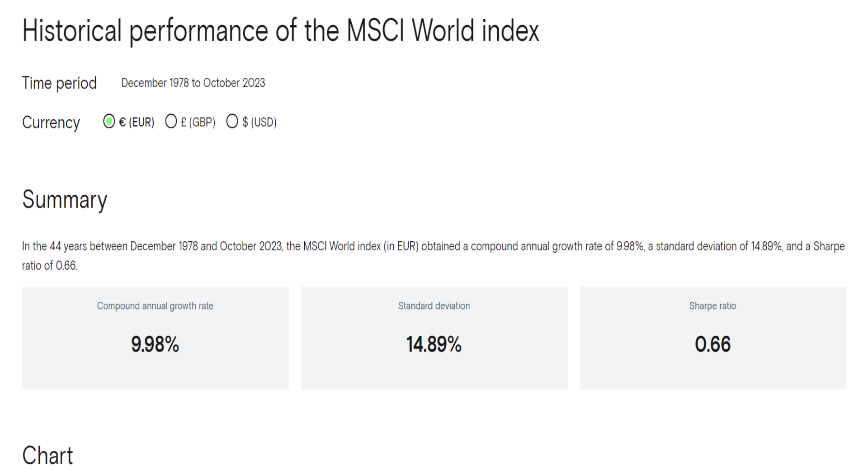Click 'ratio of 0.66.' on the paragraph's second line
Image resolution: width=868 pixels, height=470 pixels.
click(x=50, y=266)
